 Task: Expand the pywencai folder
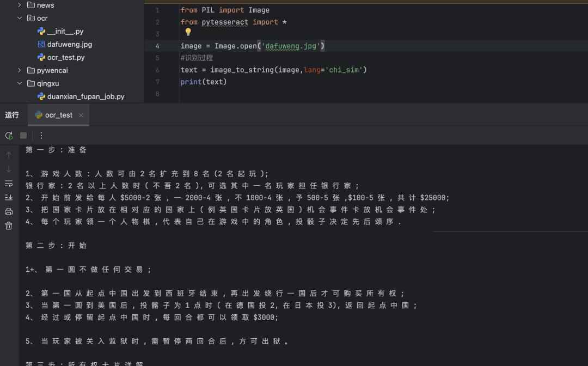[x=20, y=70]
